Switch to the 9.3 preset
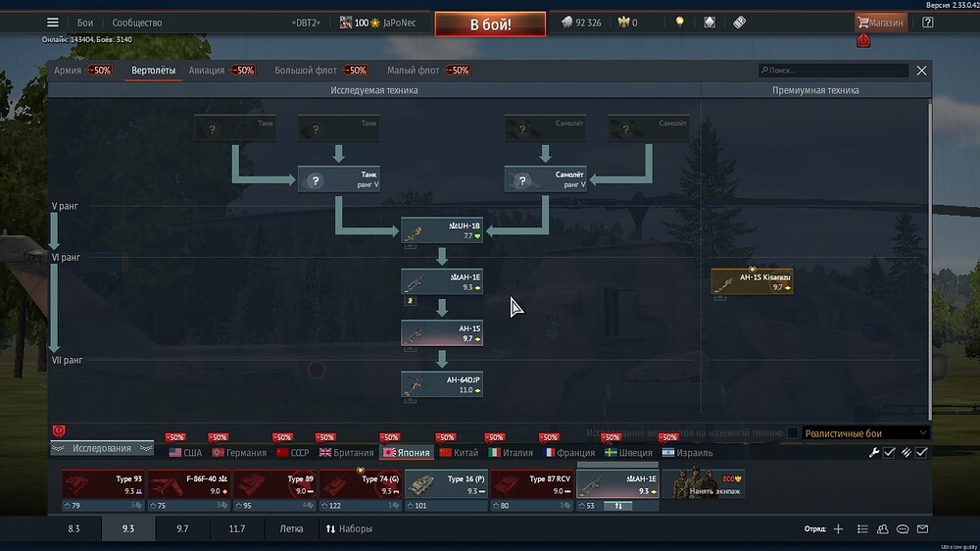980x551 pixels. [128, 528]
